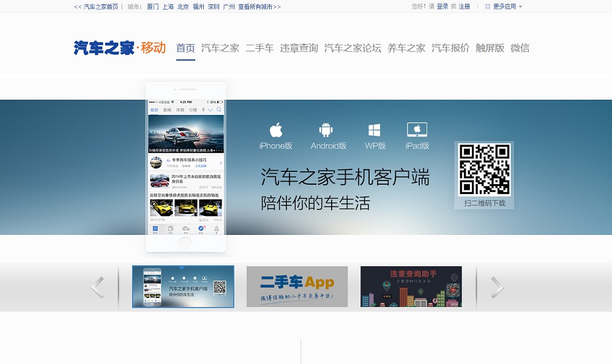Open the 违章查询 nav tab
This screenshot has height=364, width=612.
[299, 48]
